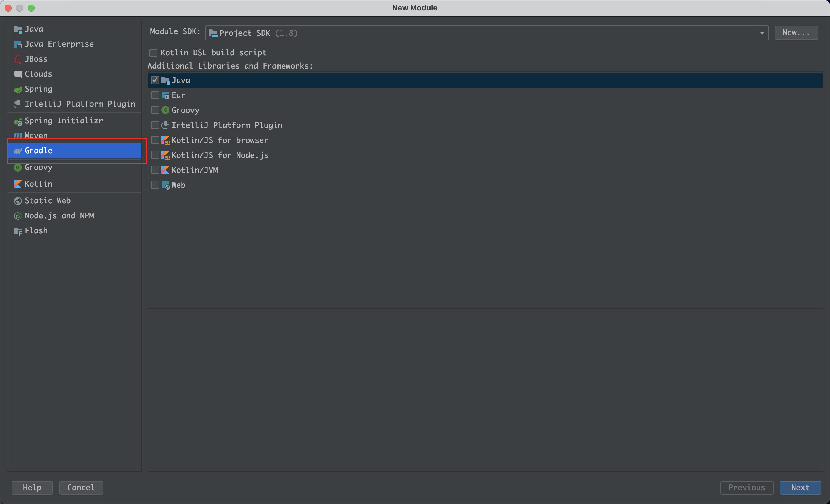
Task: Select the Gradle elephant icon
Action: 18,151
